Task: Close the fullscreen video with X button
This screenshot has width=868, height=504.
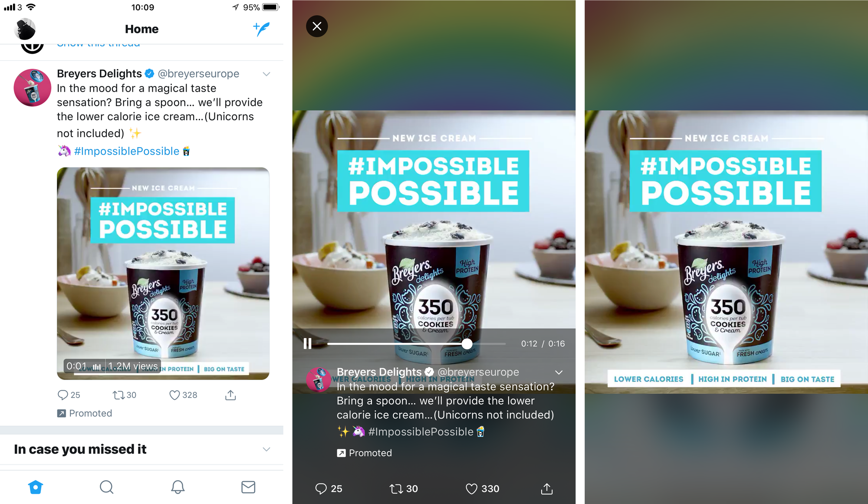Action: [317, 26]
